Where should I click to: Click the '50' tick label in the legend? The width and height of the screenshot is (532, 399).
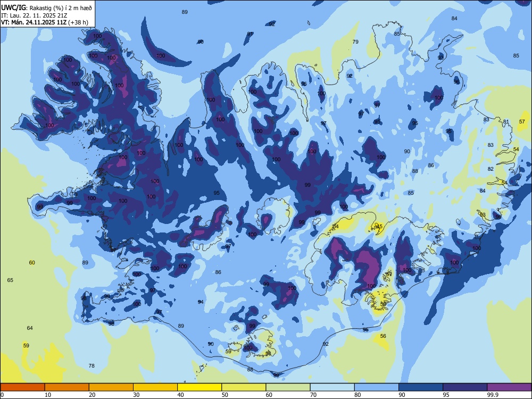coord(225,395)
